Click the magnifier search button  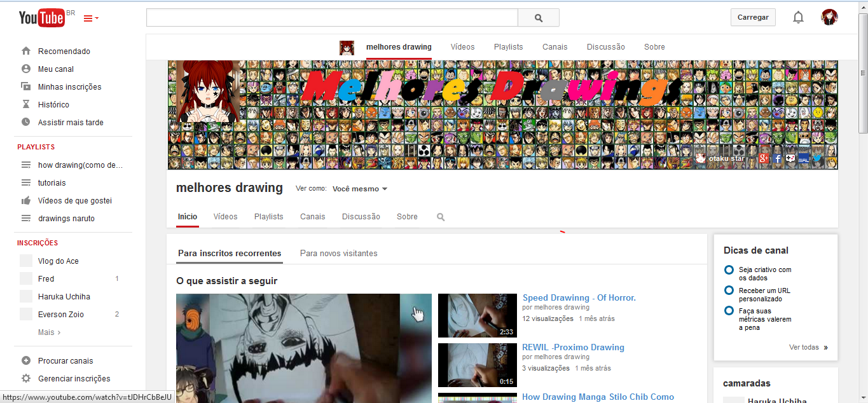[x=539, y=18]
